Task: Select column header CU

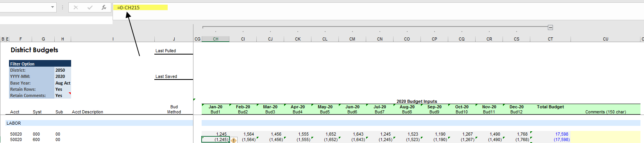Action: 606,39
